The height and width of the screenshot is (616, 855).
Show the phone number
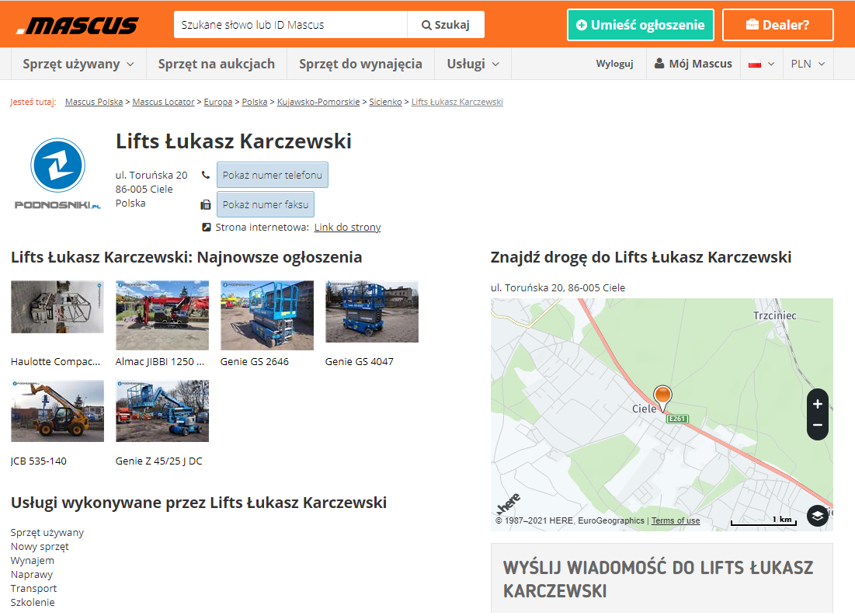[x=272, y=175]
